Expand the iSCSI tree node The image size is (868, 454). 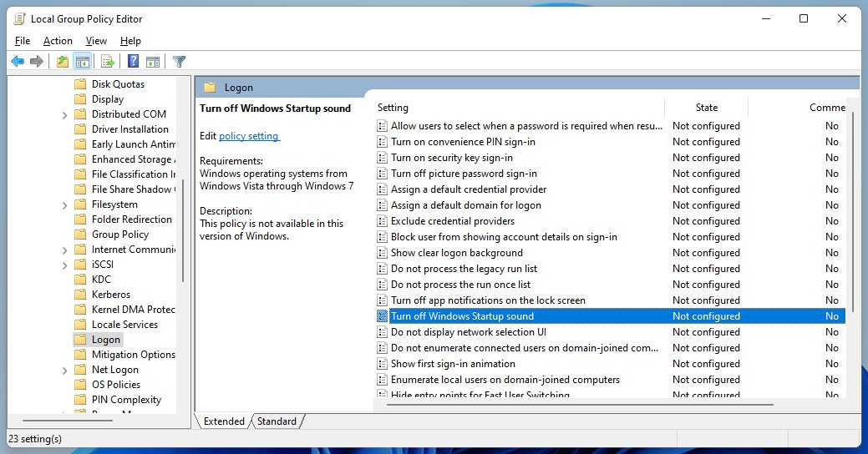(x=65, y=265)
